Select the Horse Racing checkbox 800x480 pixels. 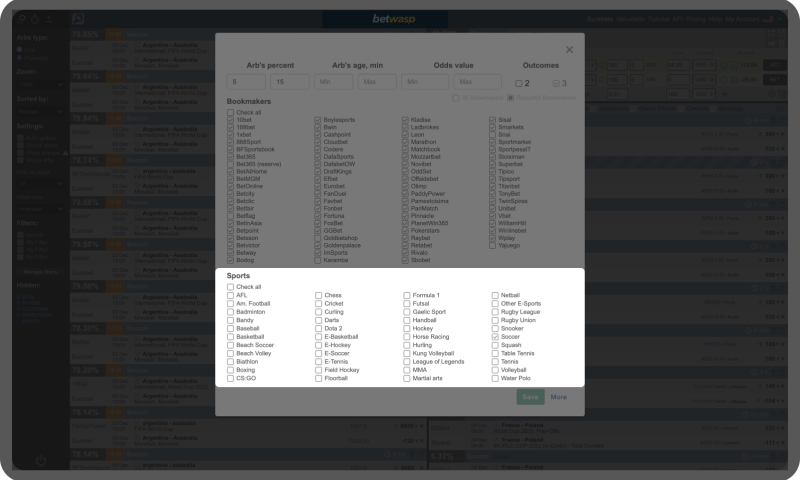[407, 337]
